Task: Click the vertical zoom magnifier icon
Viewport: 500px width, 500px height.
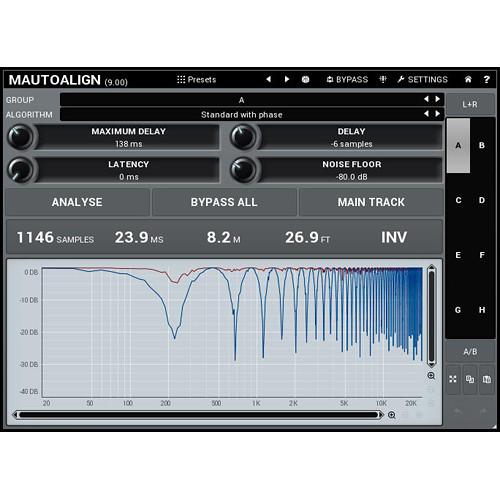Action: [431, 376]
